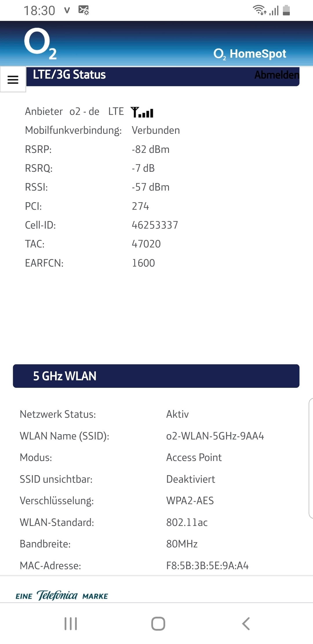The width and height of the screenshot is (313, 644).
Task: Open Android recent apps button
Action: [x=71, y=623]
